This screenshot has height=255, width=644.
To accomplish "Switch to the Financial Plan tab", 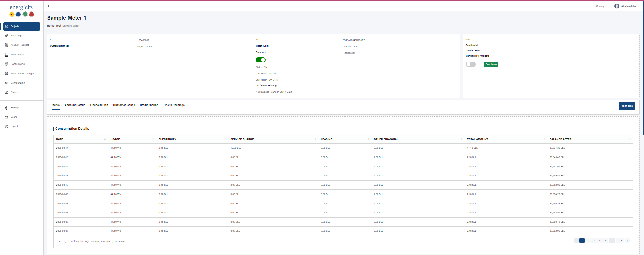I will [x=99, y=105].
